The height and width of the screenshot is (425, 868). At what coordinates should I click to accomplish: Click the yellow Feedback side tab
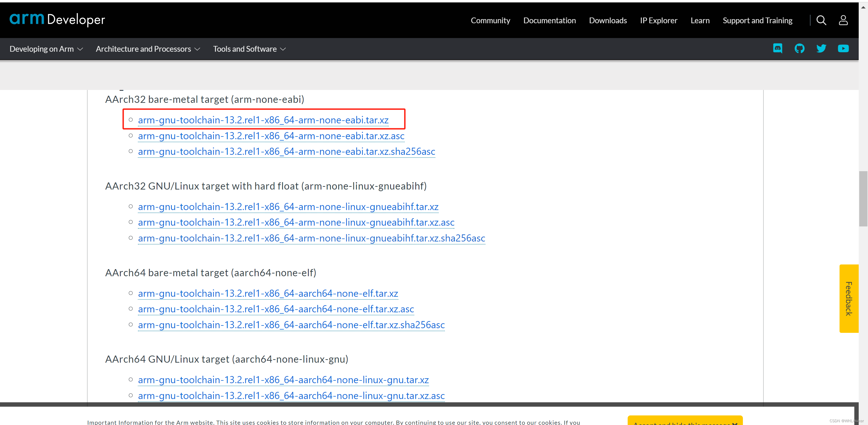pos(848,298)
